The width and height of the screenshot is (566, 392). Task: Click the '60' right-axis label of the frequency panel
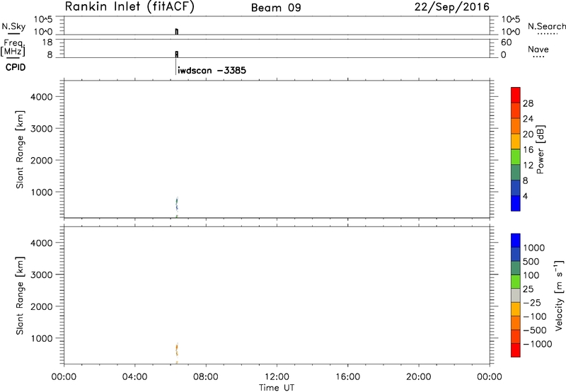point(507,42)
